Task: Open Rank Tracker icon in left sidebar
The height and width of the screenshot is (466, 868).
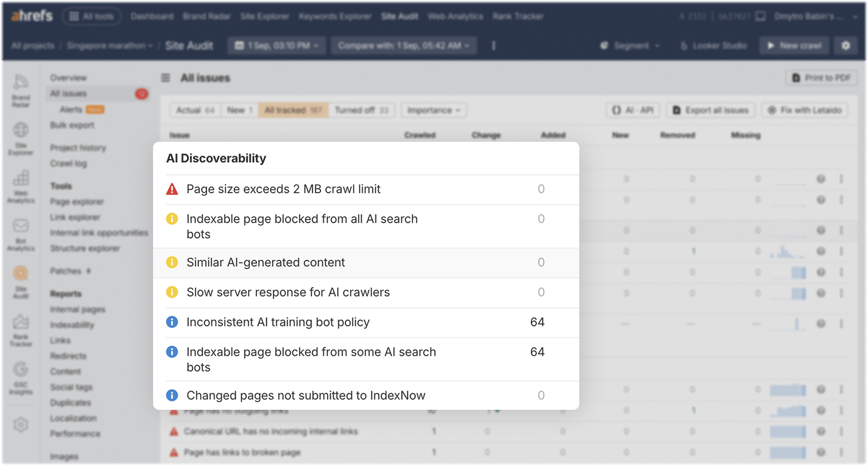Action: [x=21, y=330]
